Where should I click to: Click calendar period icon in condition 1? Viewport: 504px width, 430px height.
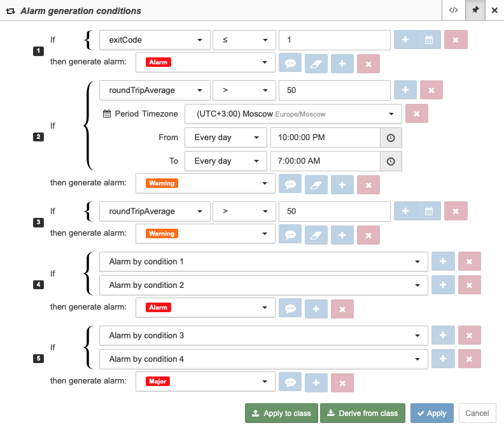pyautogui.click(x=429, y=40)
